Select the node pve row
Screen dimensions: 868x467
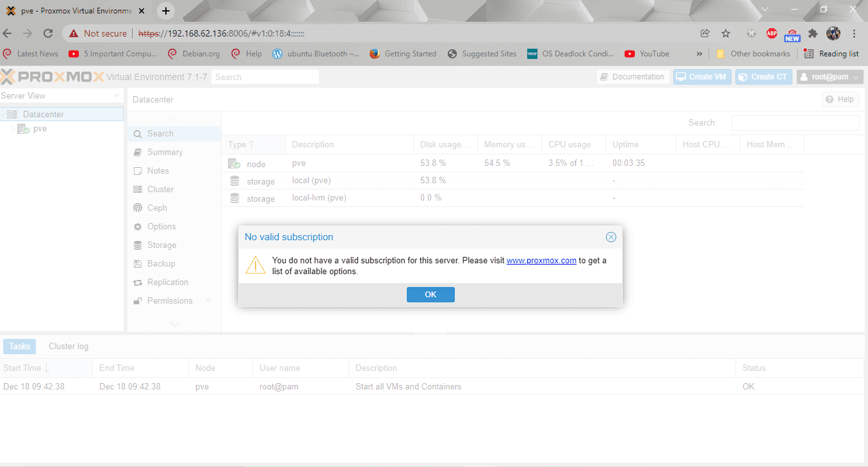[512, 163]
